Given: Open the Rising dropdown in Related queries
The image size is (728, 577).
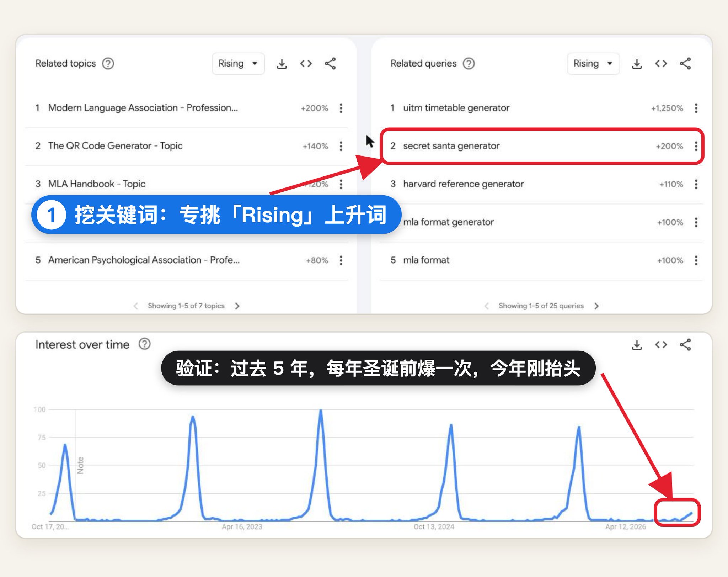Looking at the screenshot, I should click(593, 64).
